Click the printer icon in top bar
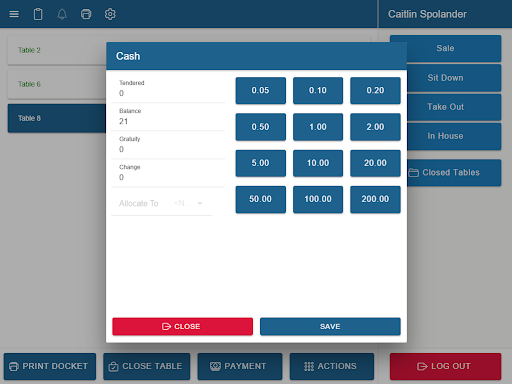The width and height of the screenshot is (512, 384). click(86, 14)
